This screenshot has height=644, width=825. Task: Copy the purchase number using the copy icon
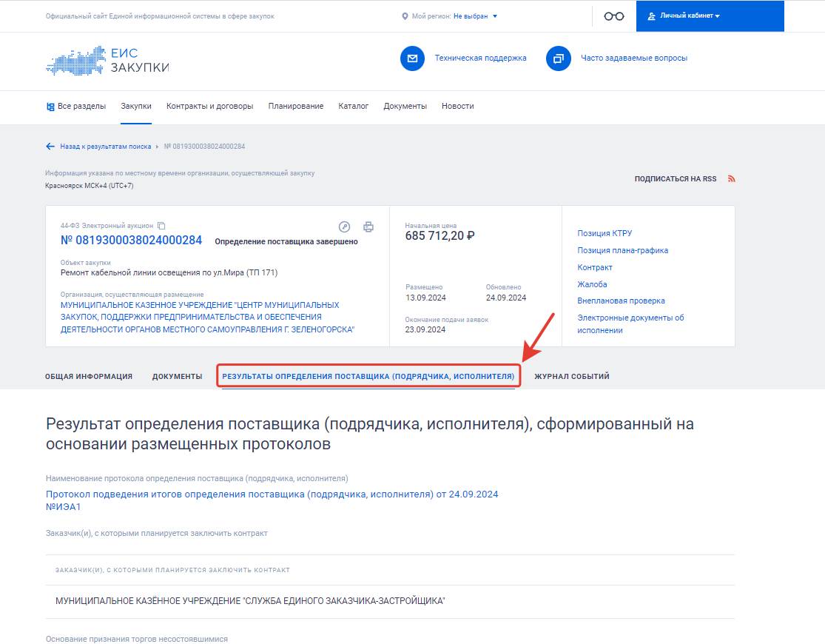160,224
